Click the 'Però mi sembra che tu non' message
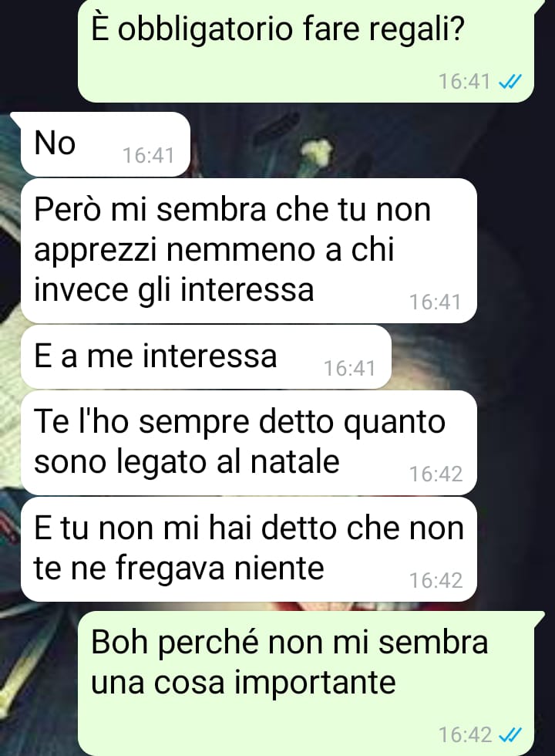 pyautogui.click(x=248, y=251)
